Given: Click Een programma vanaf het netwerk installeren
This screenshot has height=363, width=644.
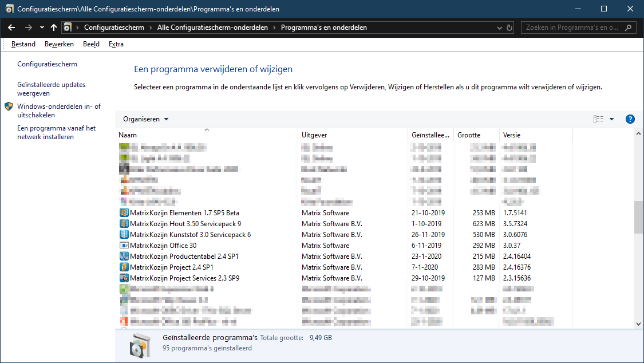Looking at the screenshot, I should click(x=57, y=132).
